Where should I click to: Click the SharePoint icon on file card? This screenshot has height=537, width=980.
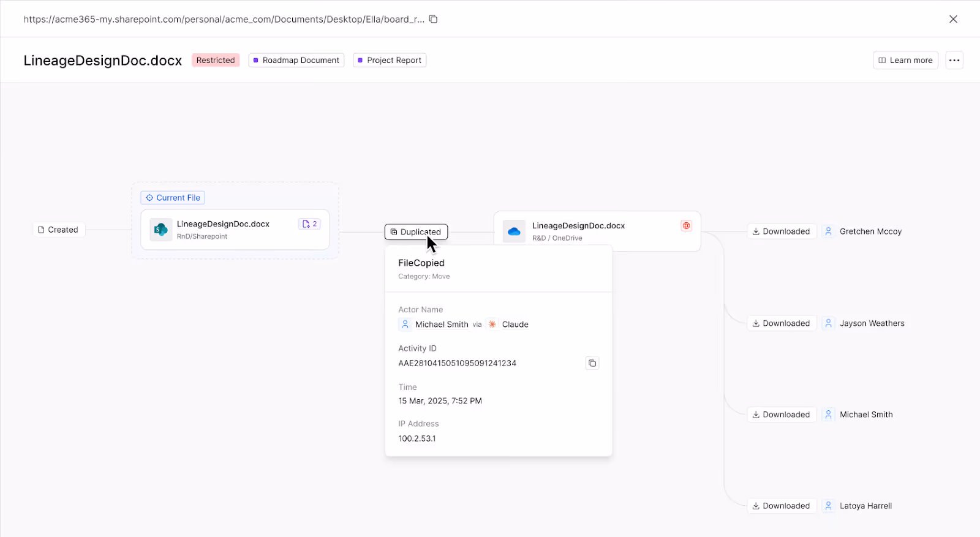click(x=161, y=230)
